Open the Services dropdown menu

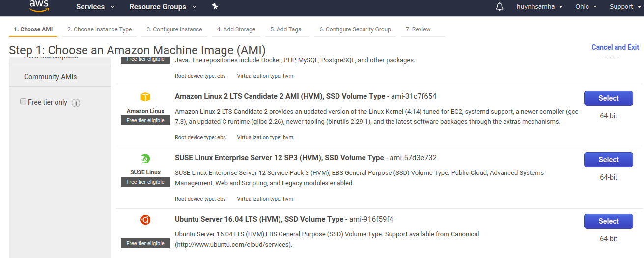(95, 7)
